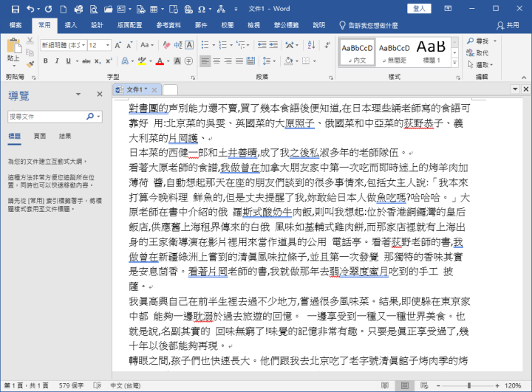
Task: Start a bulleted list
Action: pos(205,45)
